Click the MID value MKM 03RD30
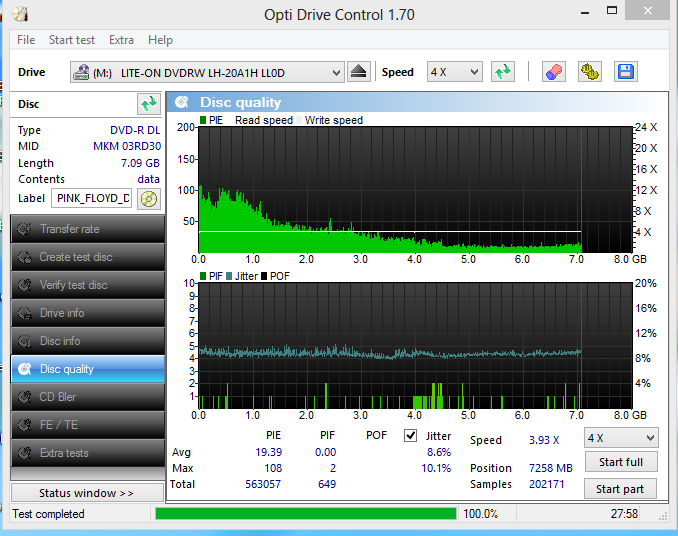This screenshot has width=678, height=536. [x=127, y=146]
